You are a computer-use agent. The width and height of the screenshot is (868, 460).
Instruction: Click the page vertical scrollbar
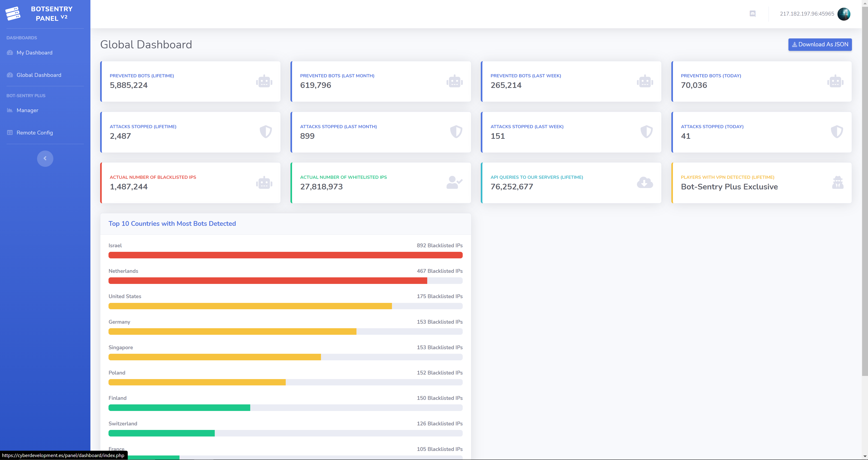[865, 189]
